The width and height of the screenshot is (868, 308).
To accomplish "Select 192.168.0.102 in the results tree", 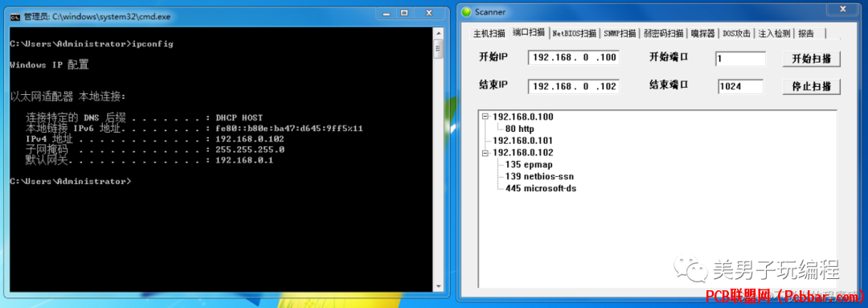I will click(522, 153).
